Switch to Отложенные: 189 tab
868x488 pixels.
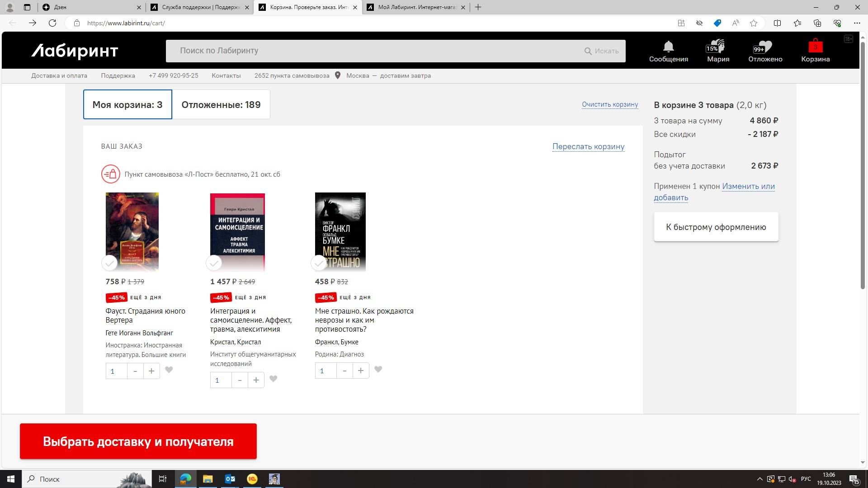coord(221,105)
